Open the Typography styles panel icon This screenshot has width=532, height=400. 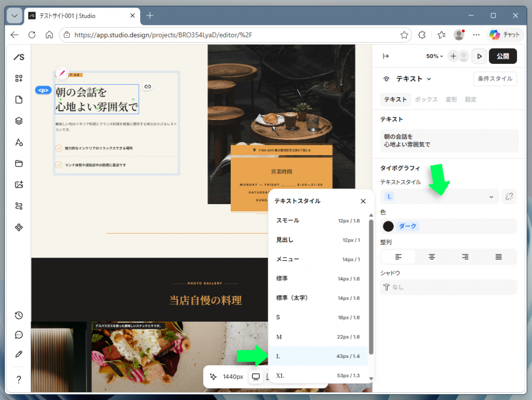coord(19,142)
